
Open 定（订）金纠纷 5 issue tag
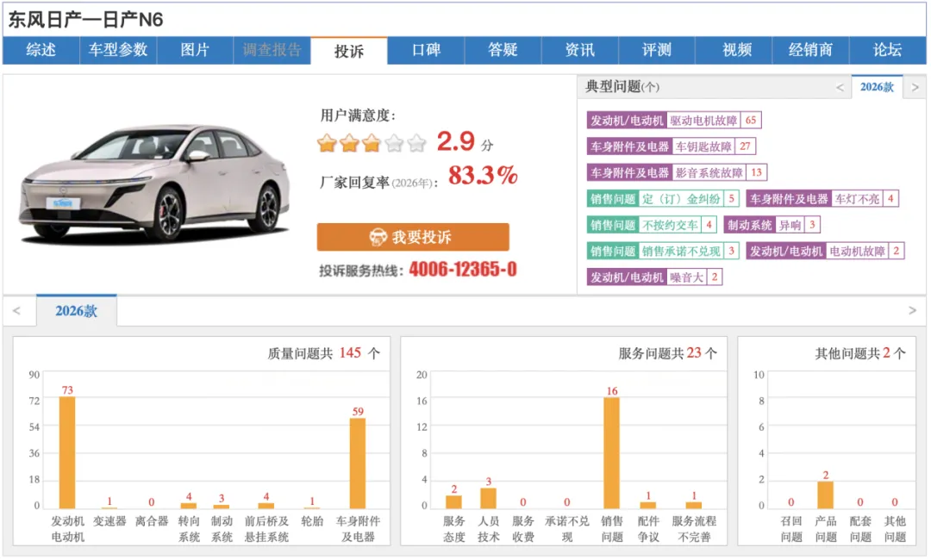click(663, 199)
